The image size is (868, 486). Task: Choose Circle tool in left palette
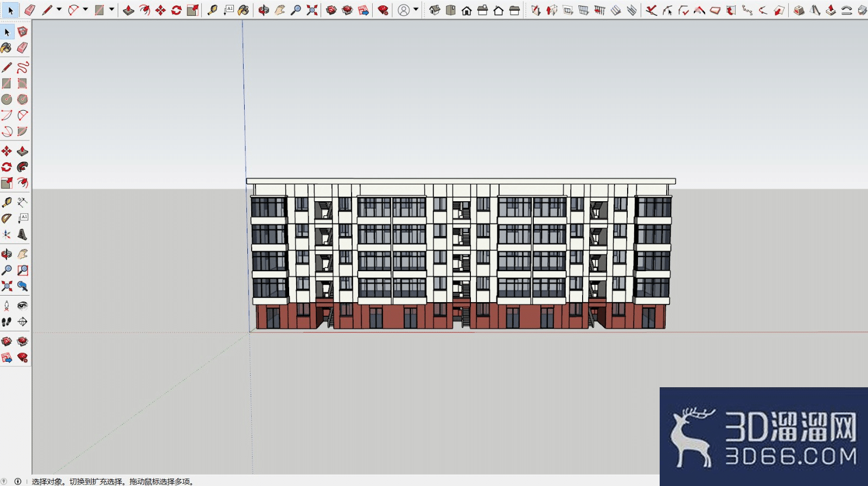coord(7,99)
